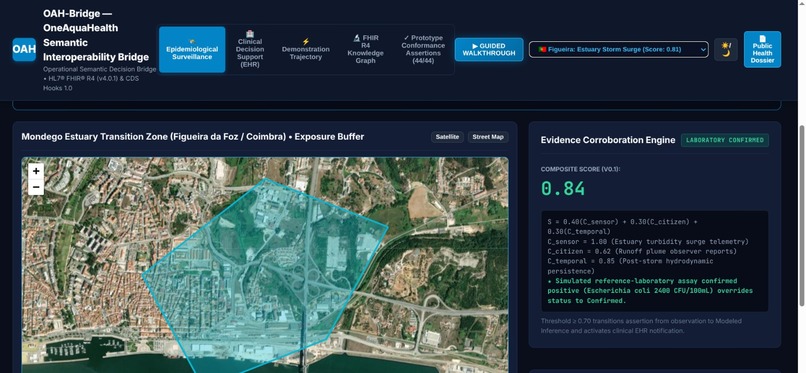This screenshot has width=806, height=373.
Task: Switch map to Street Map view
Action: tap(488, 137)
